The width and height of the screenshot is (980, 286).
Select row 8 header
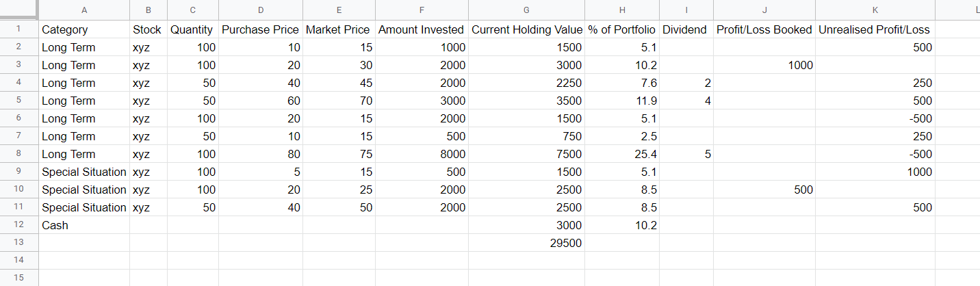click(x=19, y=154)
